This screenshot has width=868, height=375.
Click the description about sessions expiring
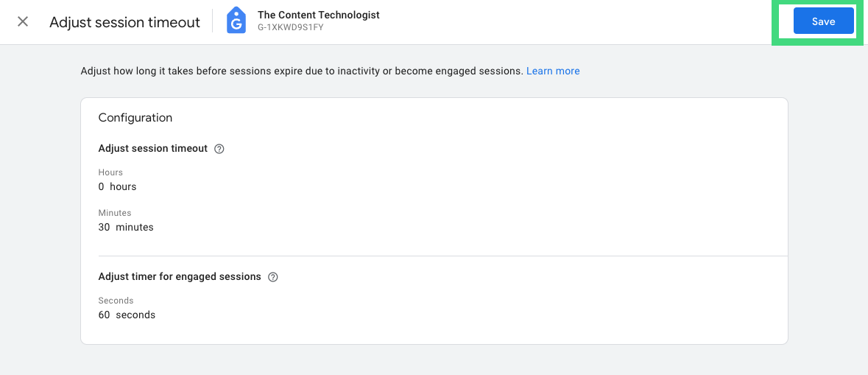coord(302,71)
